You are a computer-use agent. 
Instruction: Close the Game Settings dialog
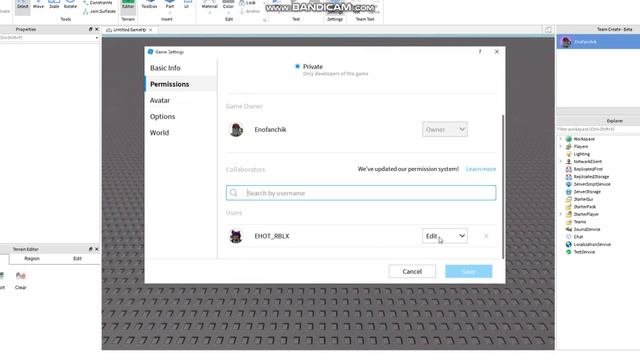point(497,51)
